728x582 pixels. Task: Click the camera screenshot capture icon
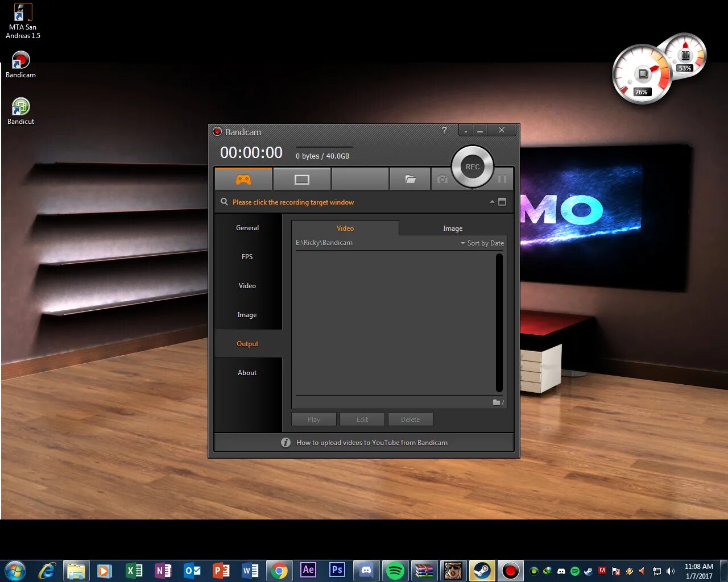[442, 180]
